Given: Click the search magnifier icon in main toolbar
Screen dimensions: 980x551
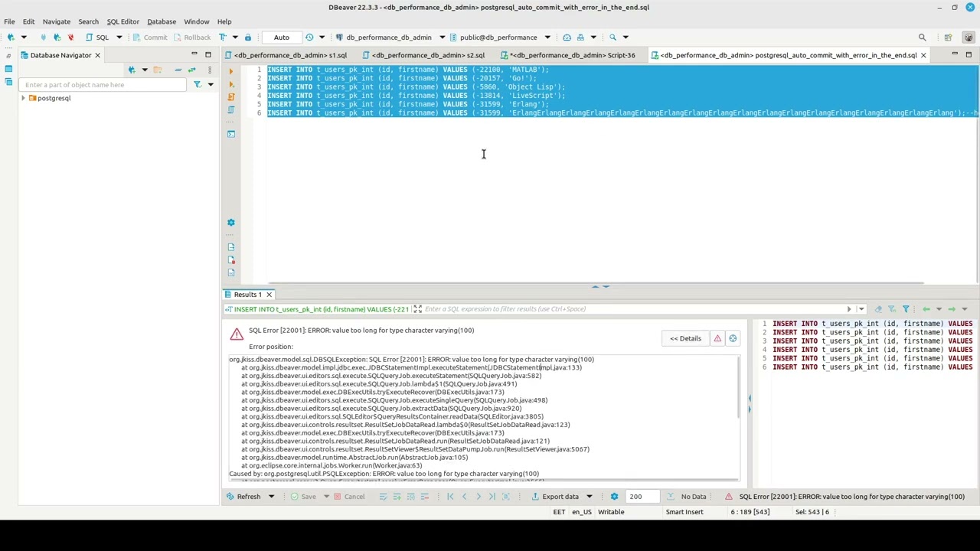Looking at the screenshot, I should [x=612, y=37].
